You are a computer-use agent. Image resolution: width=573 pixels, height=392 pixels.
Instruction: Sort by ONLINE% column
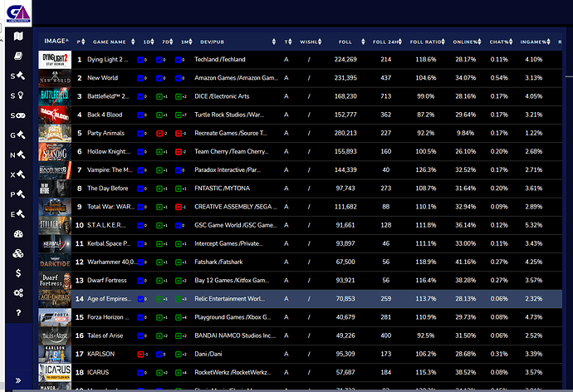(x=467, y=42)
